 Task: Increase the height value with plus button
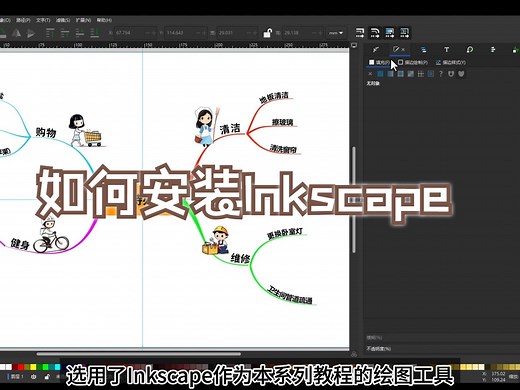(320, 33)
